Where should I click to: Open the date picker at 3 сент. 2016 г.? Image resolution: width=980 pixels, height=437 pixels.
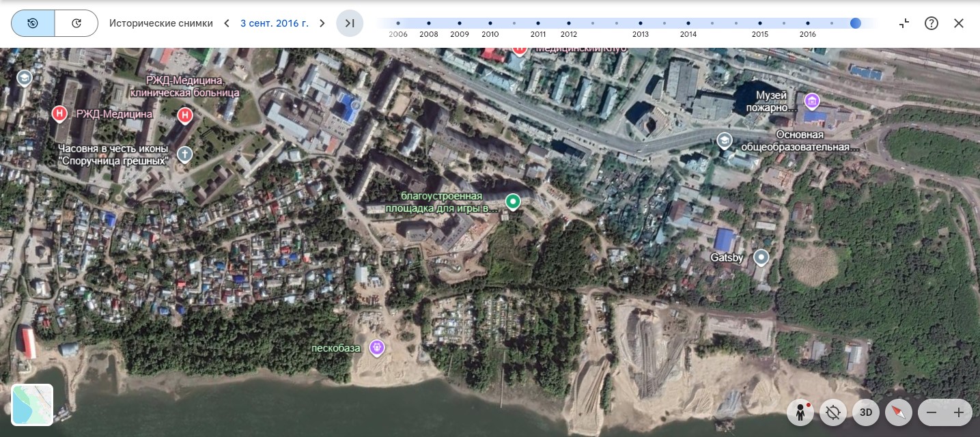[275, 23]
